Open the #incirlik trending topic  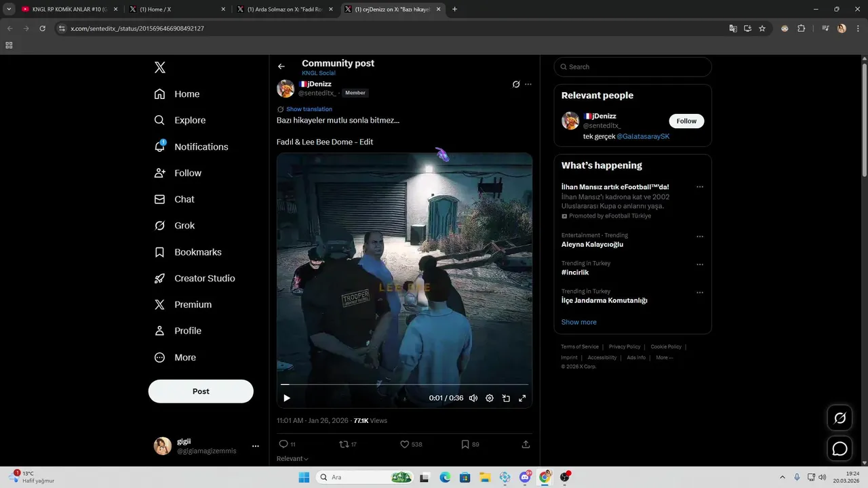pyautogui.click(x=575, y=272)
